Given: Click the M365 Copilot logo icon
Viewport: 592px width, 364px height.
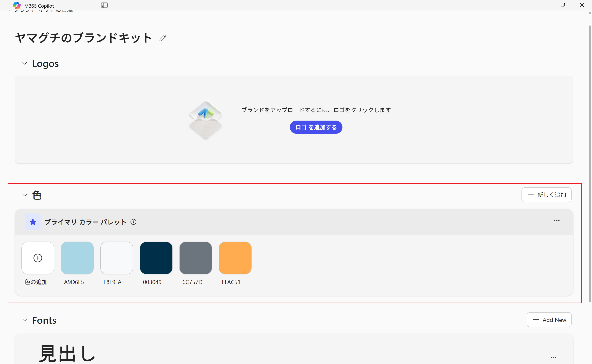Looking at the screenshot, I should click(x=17, y=5).
